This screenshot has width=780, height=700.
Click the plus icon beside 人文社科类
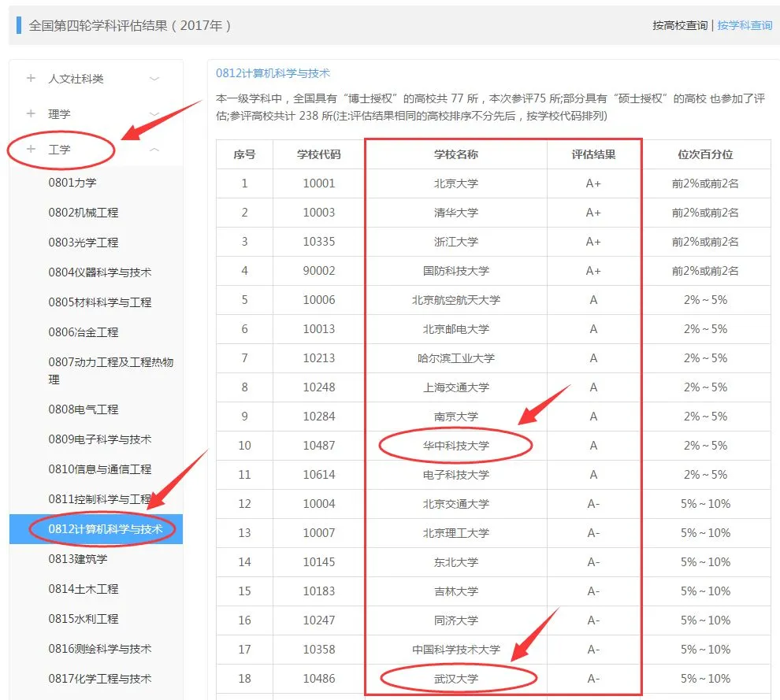(31, 78)
